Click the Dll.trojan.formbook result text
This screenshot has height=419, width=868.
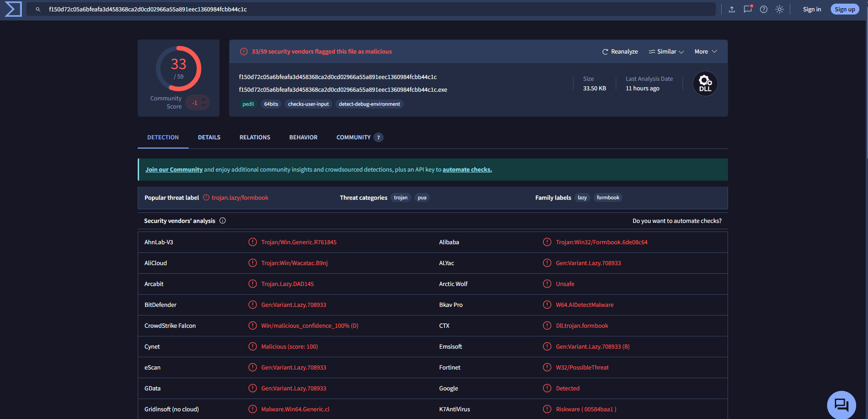click(x=582, y=325)
